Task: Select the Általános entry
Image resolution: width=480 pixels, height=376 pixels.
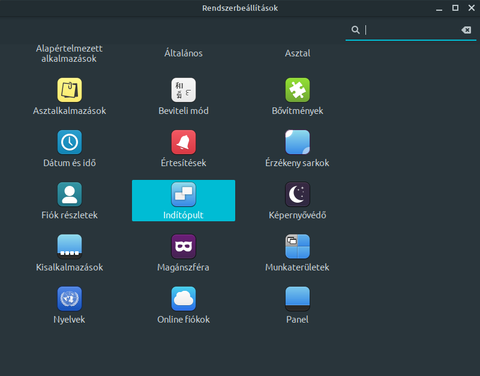Action: pos(183,53)
